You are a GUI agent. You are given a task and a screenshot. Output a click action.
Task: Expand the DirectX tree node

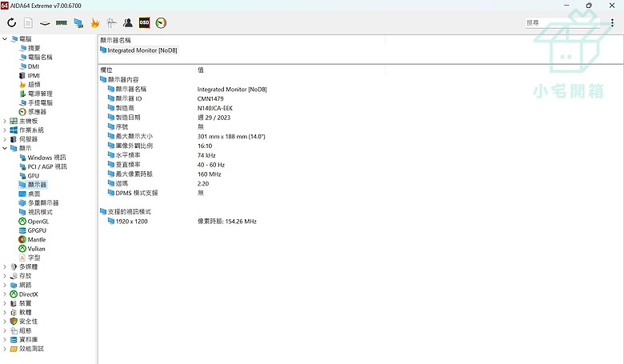(5, 294)
